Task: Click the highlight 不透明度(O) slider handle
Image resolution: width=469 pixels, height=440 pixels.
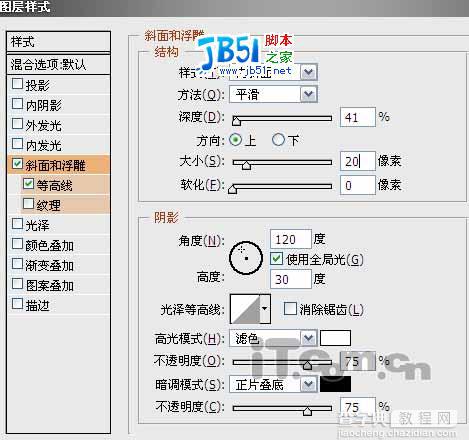Action: click(x=307, y=365)
